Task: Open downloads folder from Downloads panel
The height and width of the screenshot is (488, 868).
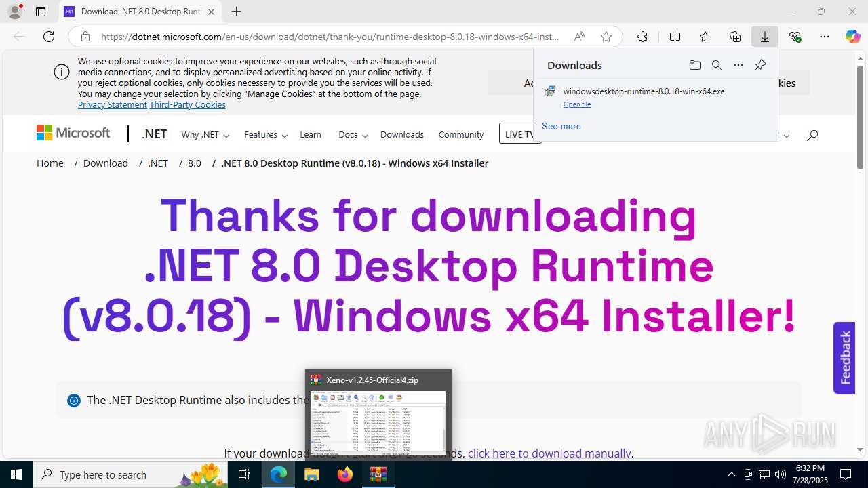Action: [x=694, y=65]
